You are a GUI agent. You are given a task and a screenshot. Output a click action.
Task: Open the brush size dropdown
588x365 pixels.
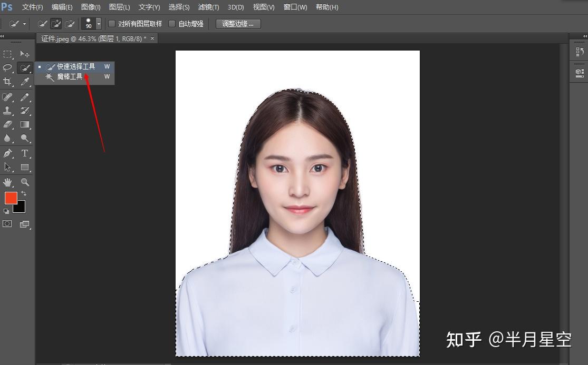98,23
